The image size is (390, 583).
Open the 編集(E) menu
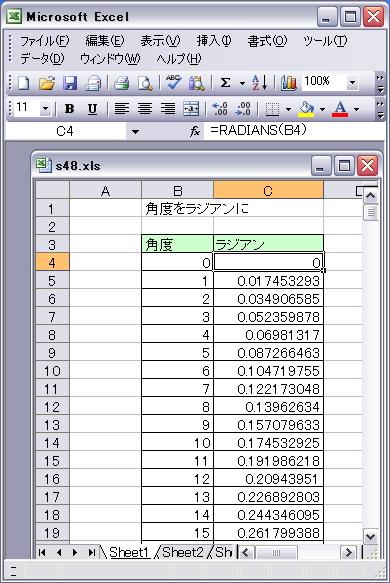pos(104,41)
